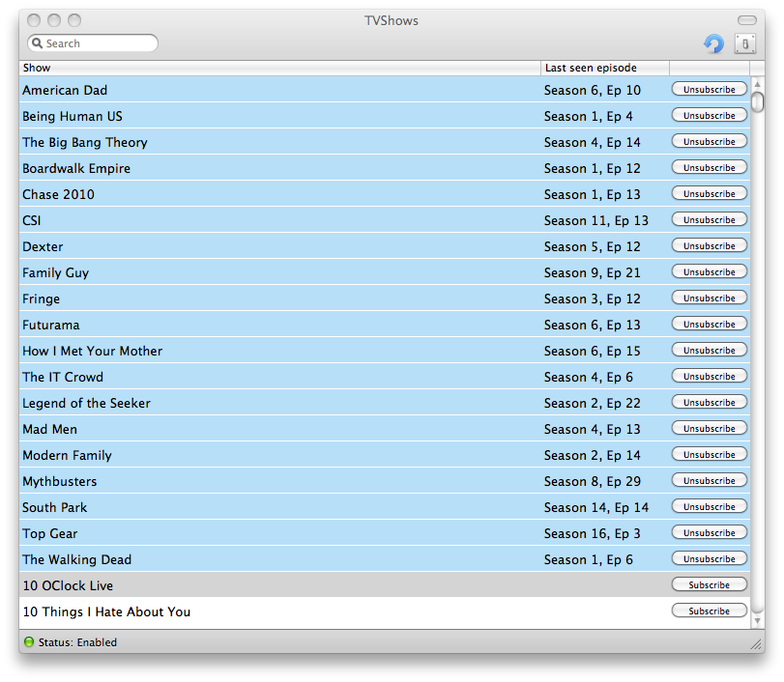The image size is (784, 682).
Task: Select the Family Guy title
Action: 55,272
